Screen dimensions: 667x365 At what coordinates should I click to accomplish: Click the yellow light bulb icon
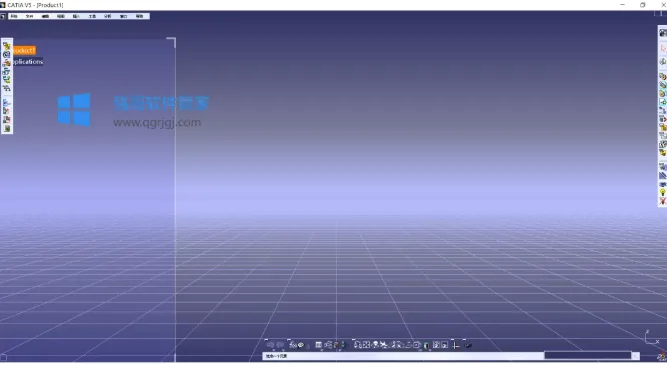[663, 193]
